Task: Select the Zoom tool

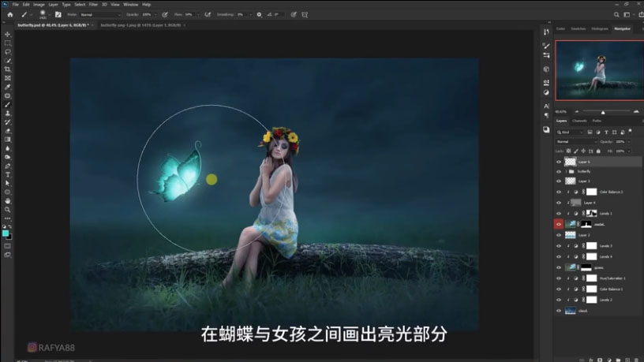Action: (x=7, y=210)
